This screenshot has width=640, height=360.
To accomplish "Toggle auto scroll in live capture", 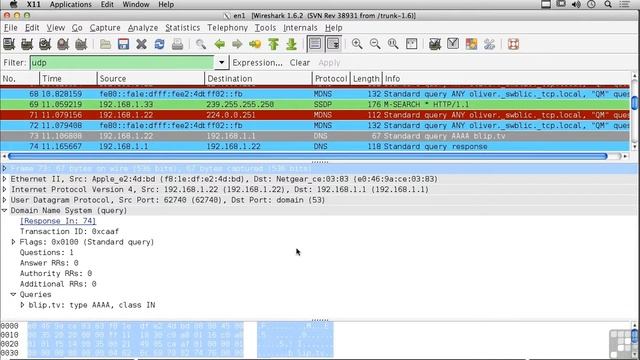I will pos(333,44).
